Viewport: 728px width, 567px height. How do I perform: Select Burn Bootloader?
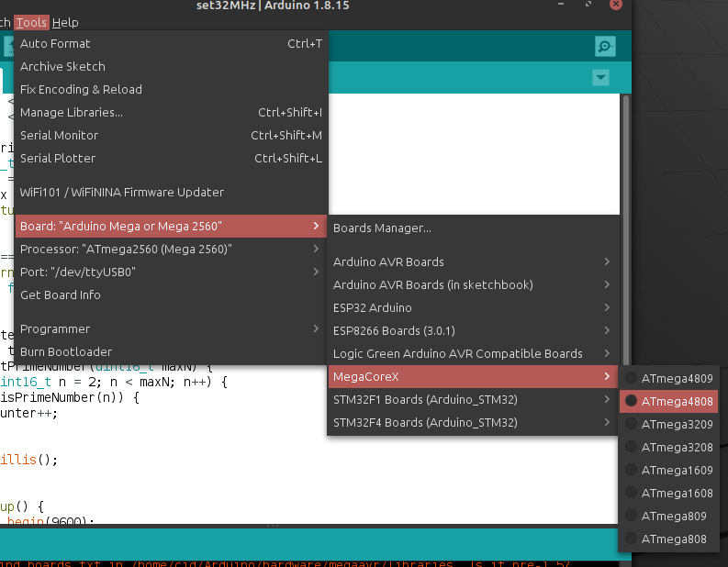coord(171,351)
